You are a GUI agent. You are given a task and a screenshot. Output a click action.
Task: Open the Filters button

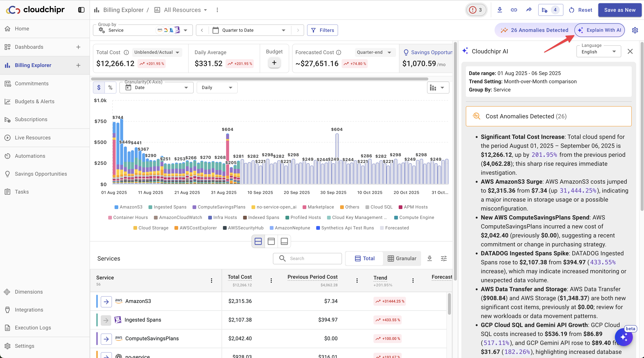pyautogui.click(x=323, y=30)
